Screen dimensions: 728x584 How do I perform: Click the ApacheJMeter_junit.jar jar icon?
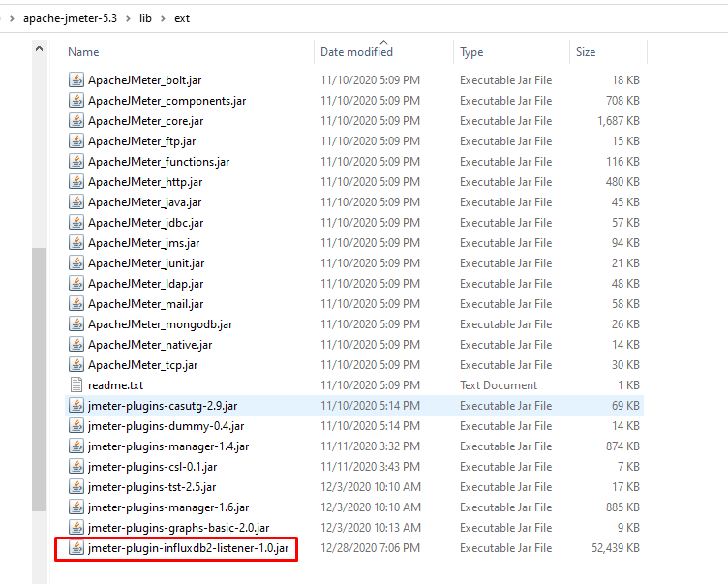point(76,263)
